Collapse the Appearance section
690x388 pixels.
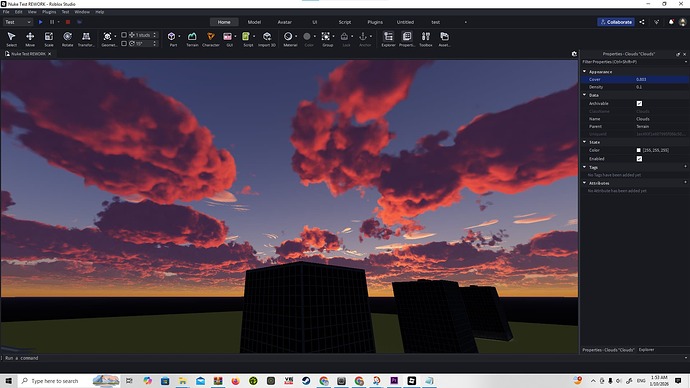coord(585,71)
